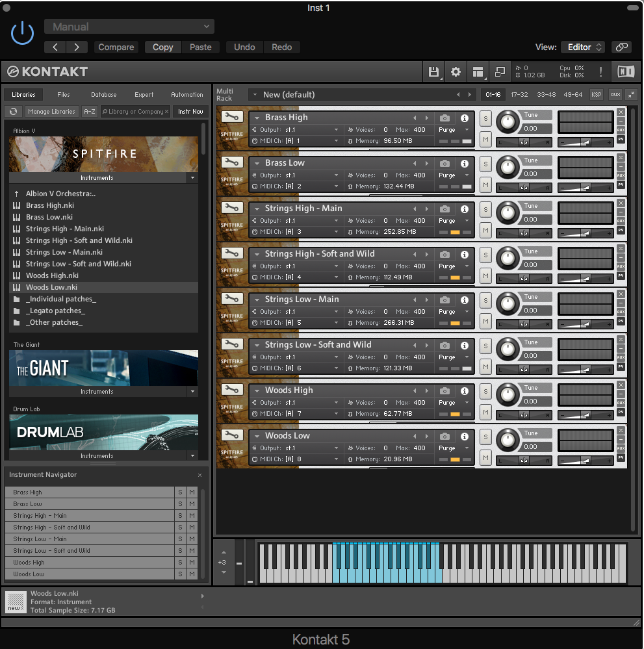Viewport: 644px width, 649px height.
Task: Show rack page 17-32
Action: pyautogui.click(x=519, y=95)
